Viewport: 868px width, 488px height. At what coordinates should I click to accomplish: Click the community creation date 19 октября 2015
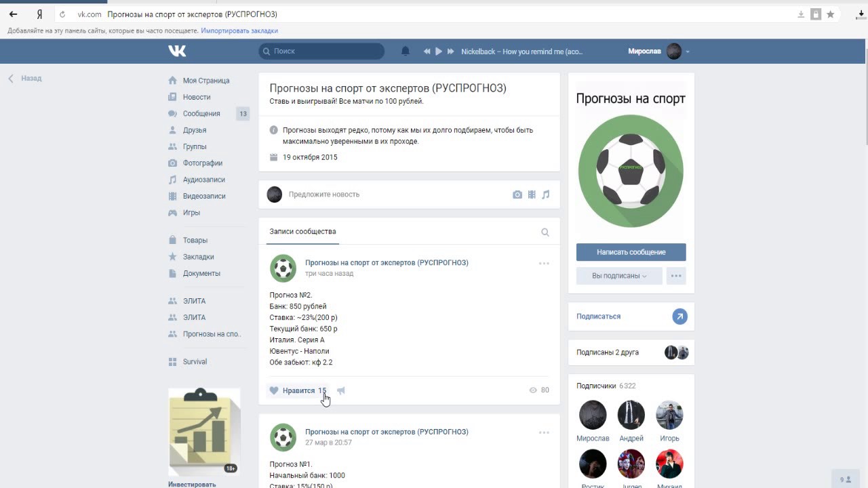310,157
